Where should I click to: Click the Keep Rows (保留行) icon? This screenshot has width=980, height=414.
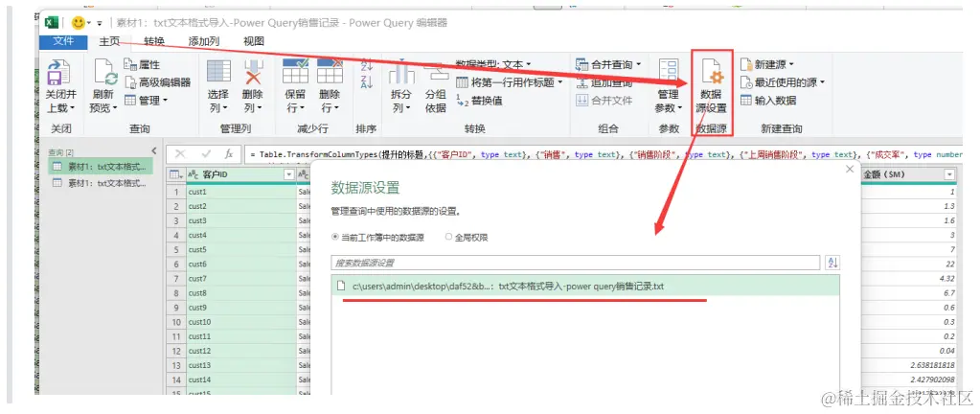click(295, 72)
